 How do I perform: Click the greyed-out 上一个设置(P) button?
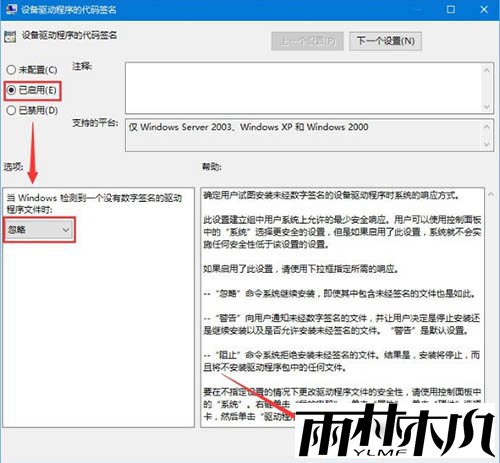[307, 41]
